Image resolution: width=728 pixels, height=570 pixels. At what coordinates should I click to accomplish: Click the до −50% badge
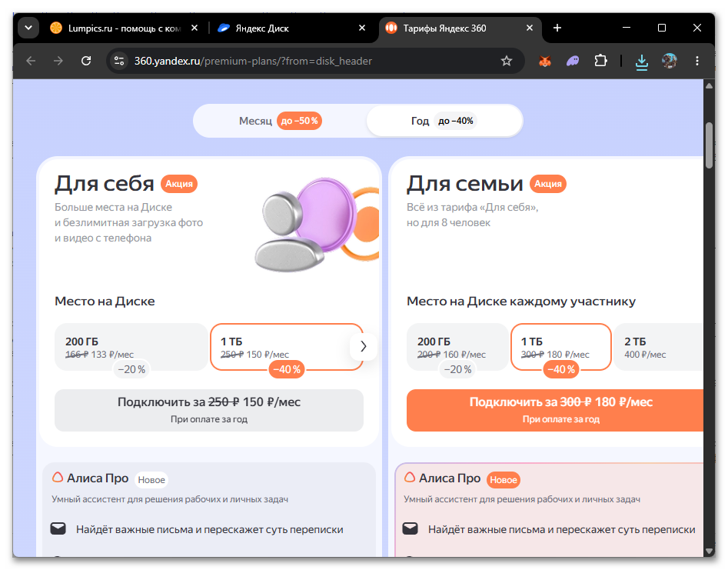(300, 121)
